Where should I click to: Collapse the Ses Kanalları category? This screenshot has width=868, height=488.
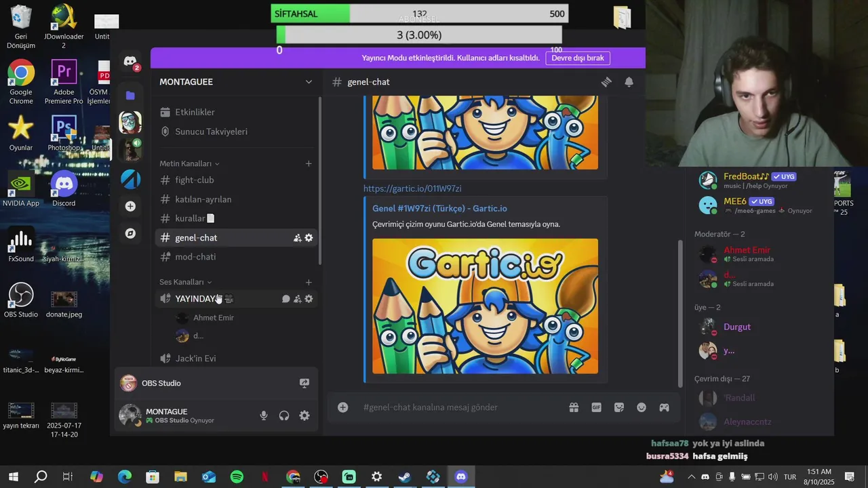(185, 282)
